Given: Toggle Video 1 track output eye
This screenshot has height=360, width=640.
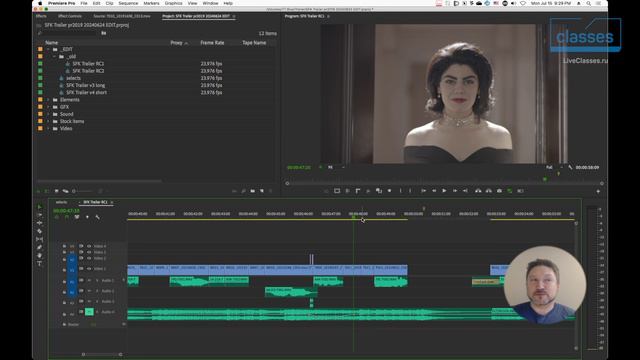Looking at the screenshot, I should [89, 269].
